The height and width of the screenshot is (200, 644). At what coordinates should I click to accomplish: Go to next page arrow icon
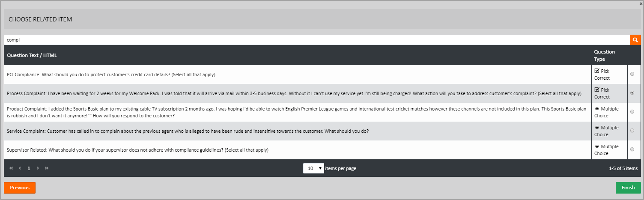[38, 168]
